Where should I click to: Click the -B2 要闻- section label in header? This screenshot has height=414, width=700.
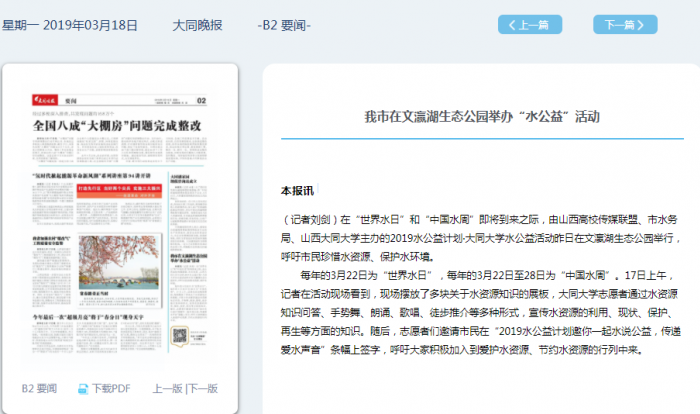click(284, 25)
